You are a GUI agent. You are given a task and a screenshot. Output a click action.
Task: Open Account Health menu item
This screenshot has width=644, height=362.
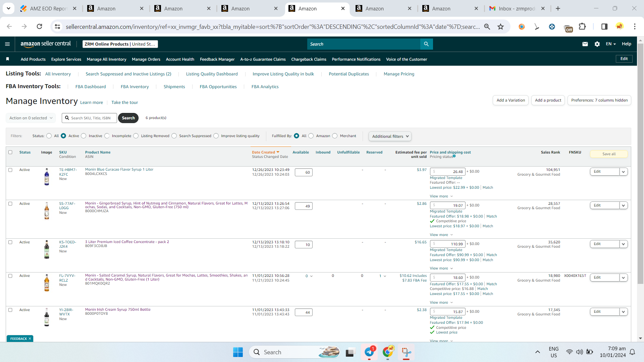tap(180, 59)
